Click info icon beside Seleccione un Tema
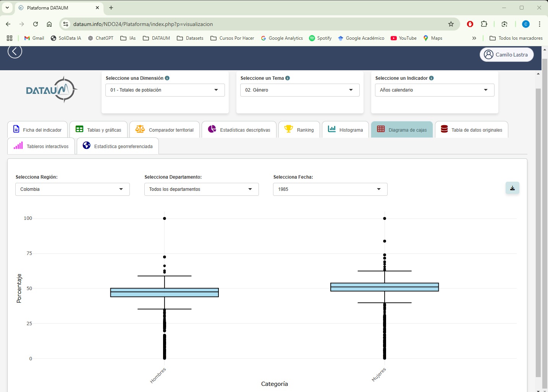 288,78
